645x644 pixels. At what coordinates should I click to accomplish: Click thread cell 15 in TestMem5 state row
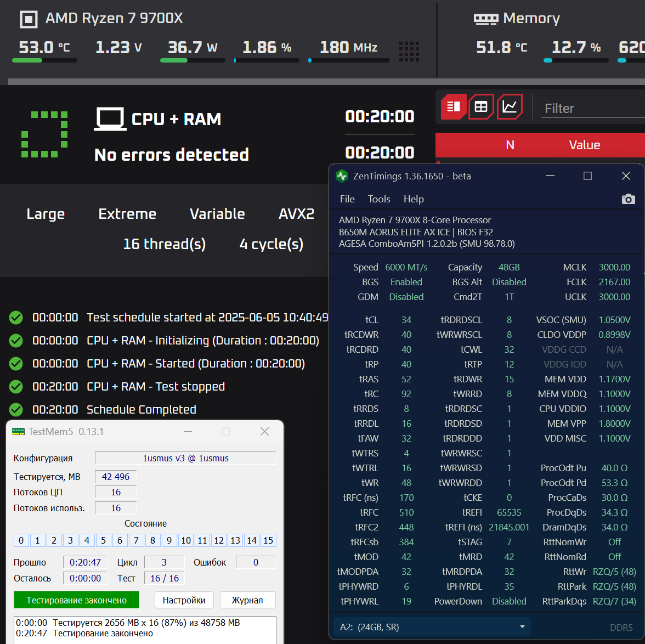coord(268,540)
